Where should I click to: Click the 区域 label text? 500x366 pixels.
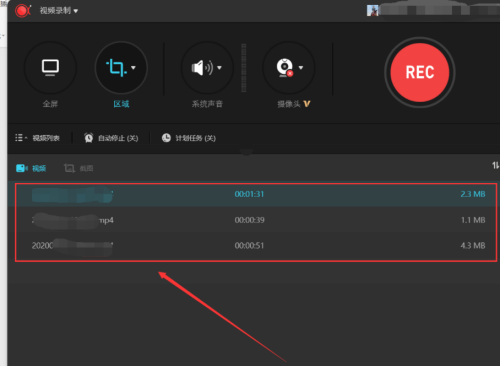click(x=121, y=104)
